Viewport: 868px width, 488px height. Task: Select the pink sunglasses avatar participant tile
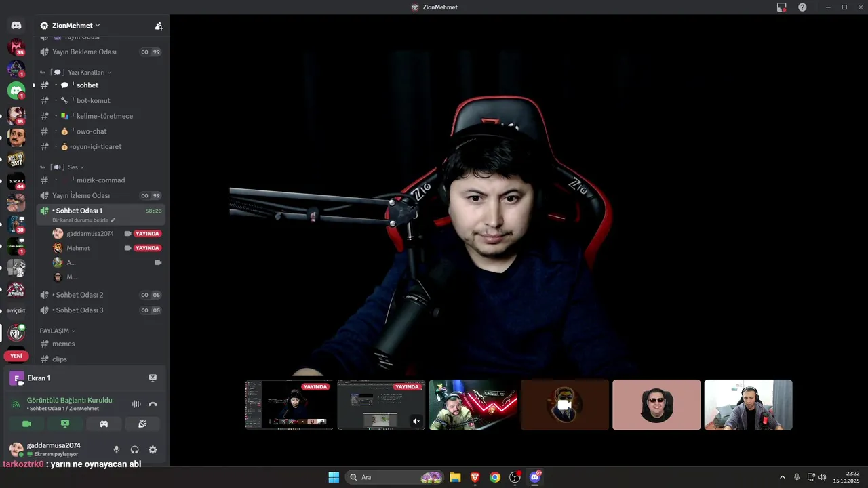tap(656, 405)
